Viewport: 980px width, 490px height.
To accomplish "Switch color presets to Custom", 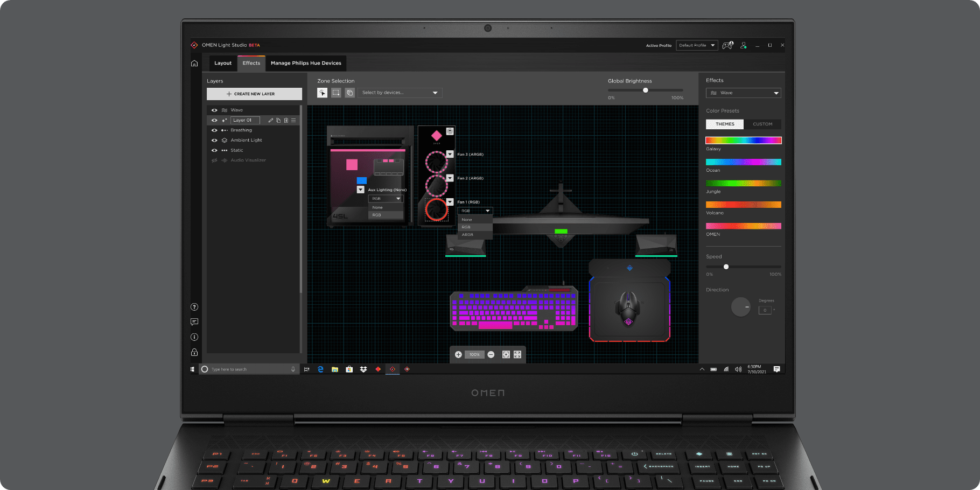I will (x=762, y=124).
